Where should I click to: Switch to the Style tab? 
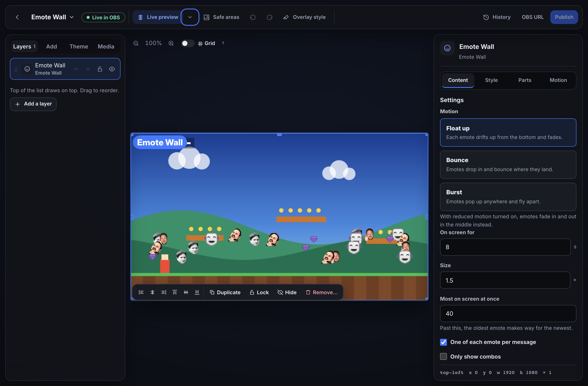[x=491, y=80]
